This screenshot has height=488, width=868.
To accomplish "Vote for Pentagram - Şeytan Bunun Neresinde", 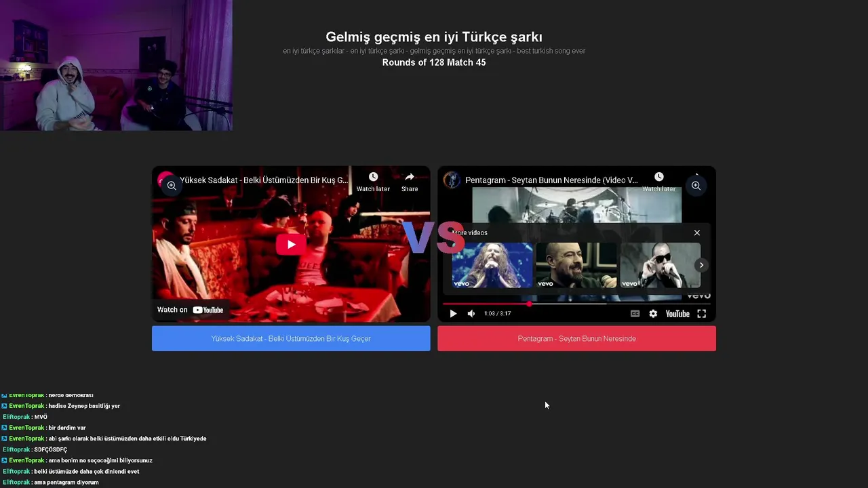I will 576,338.
